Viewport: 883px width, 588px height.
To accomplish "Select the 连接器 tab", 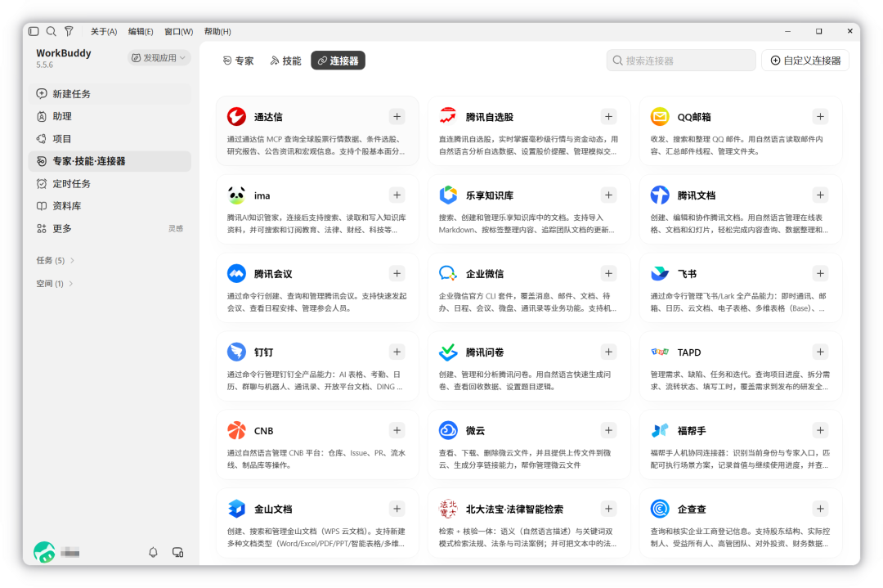I will pos(338,61).
